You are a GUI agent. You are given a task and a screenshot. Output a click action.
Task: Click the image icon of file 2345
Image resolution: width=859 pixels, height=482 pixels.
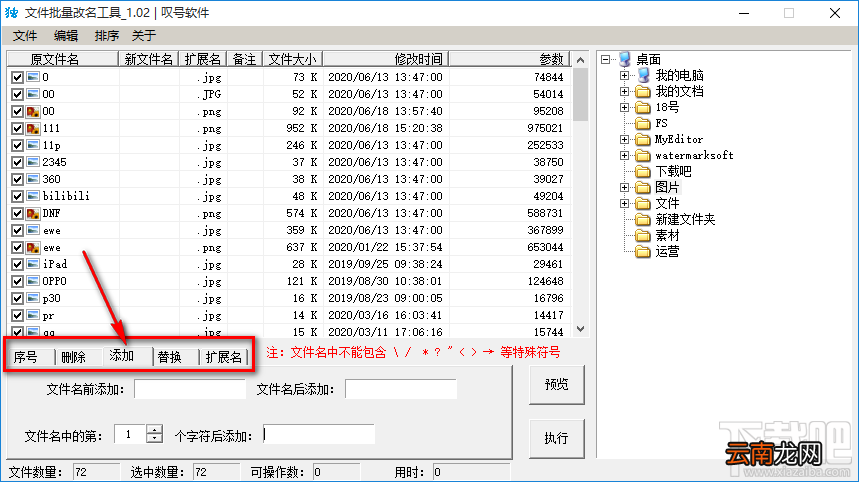coord(33,162)
